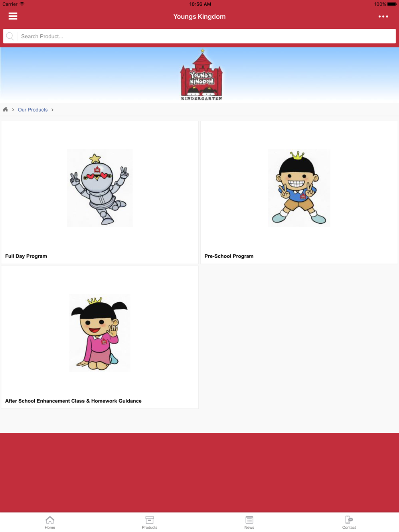The height and width of the screenshot is (532, 399).
Task: Go to home via breadcrumb house icon
Action: pos(6,110)
